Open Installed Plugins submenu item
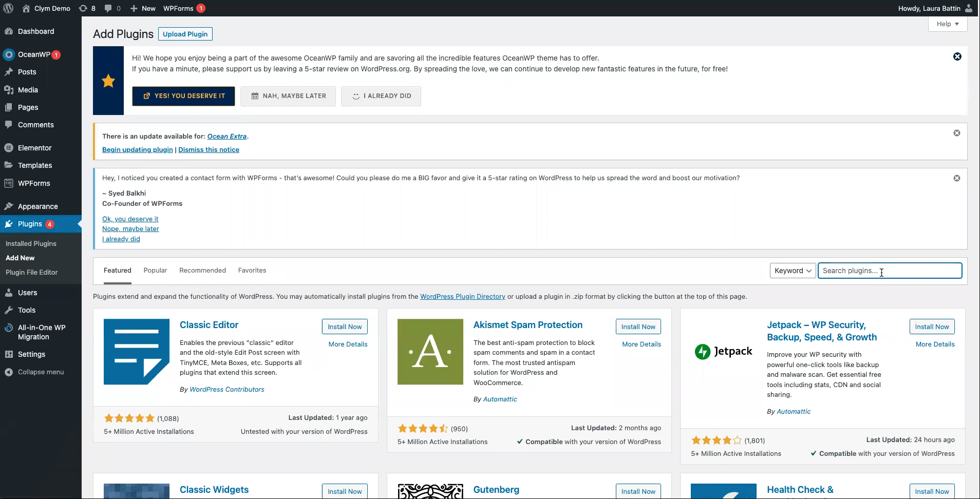The height and width of the screenshot is (499, 980). [x=31, y=244]
